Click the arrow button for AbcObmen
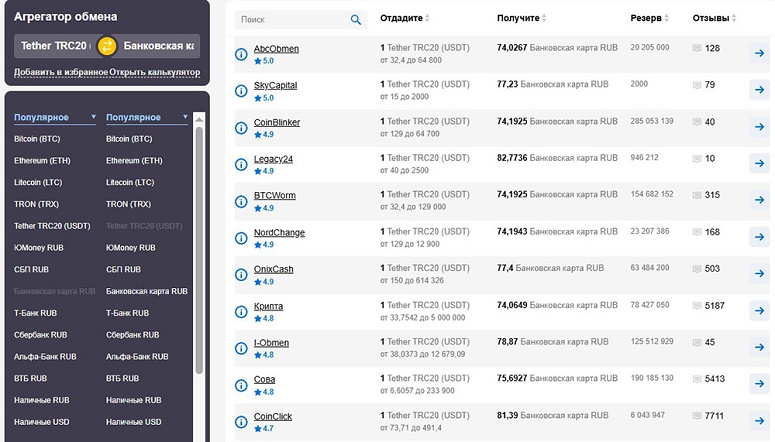 pos(759,53)
